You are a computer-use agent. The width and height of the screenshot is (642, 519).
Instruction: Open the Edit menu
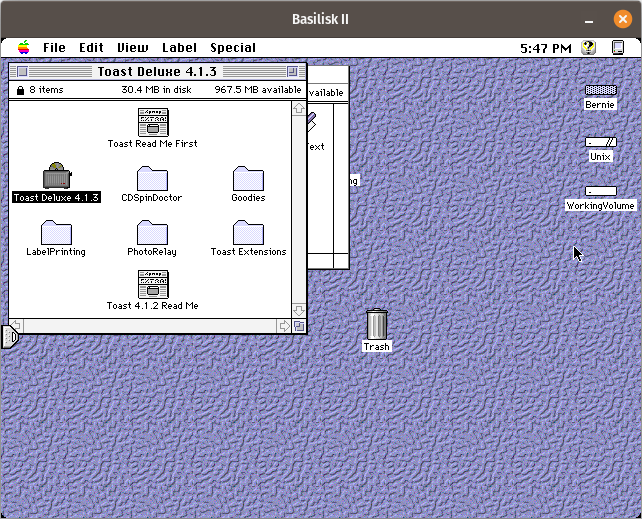(x=91, y=48)
